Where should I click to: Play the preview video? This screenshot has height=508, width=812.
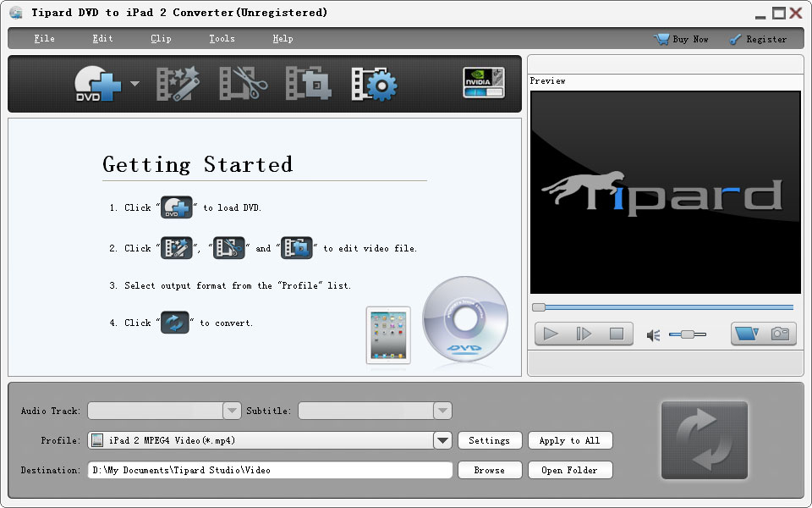551,334
